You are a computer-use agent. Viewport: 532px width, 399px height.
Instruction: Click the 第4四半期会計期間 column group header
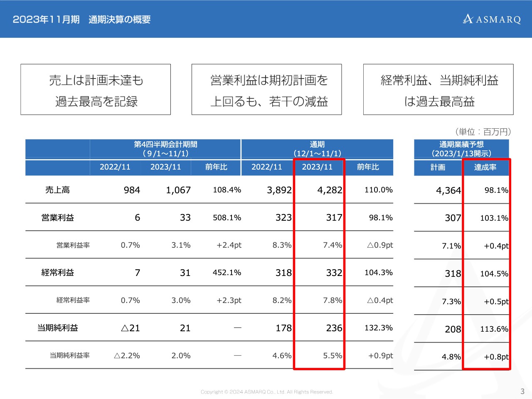[165, 149]
